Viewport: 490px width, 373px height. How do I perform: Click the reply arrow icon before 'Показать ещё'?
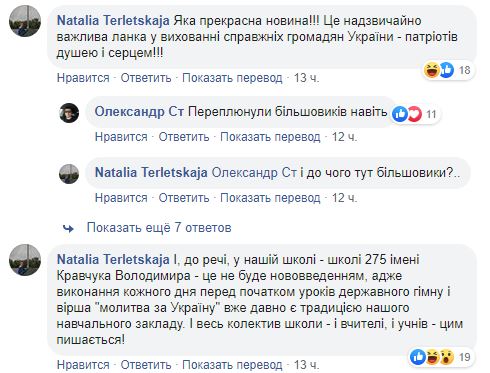tap(68, 228)
